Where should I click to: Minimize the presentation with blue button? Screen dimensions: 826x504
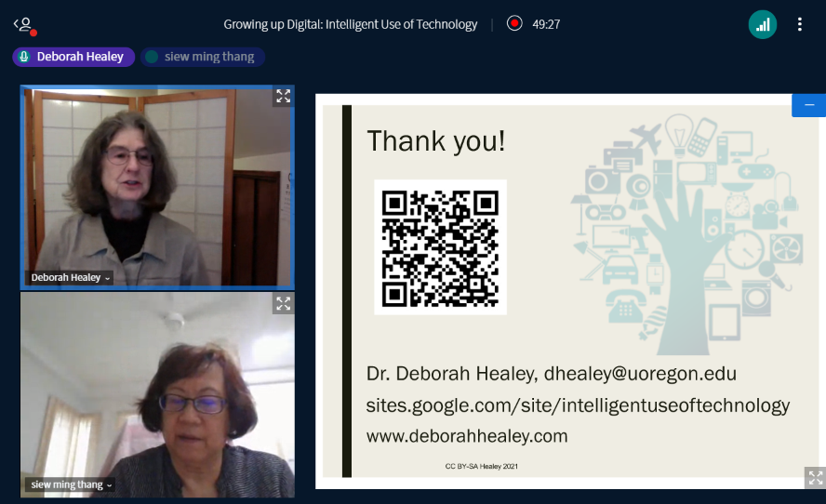[808, 105]
